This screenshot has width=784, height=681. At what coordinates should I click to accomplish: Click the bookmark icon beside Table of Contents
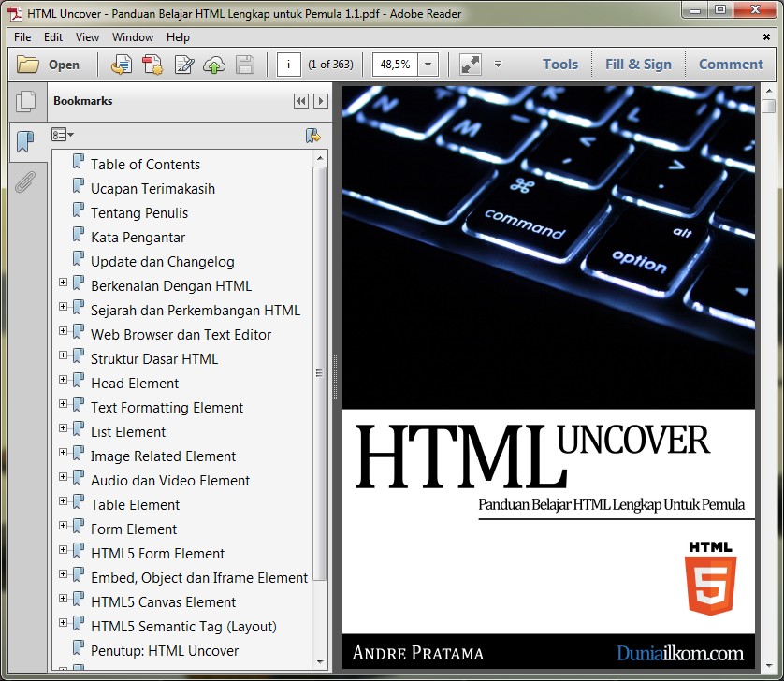click(x=79, y=161)
